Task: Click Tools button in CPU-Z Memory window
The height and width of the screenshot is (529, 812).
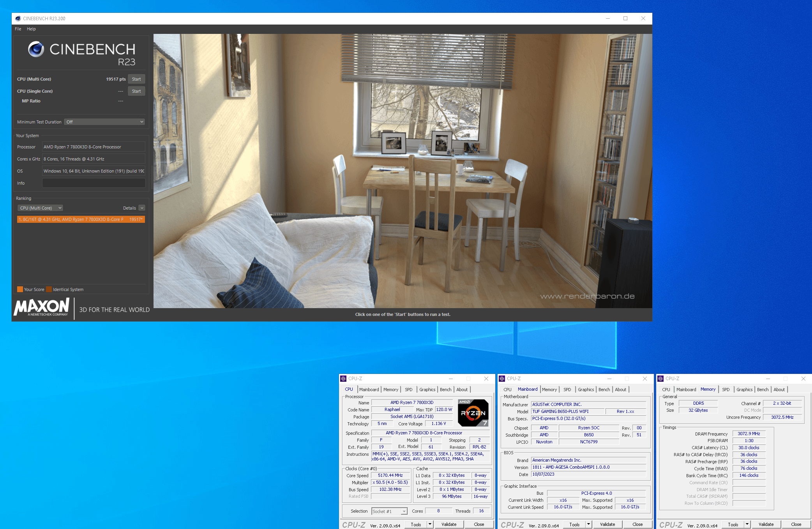Action: click(733, 524)
